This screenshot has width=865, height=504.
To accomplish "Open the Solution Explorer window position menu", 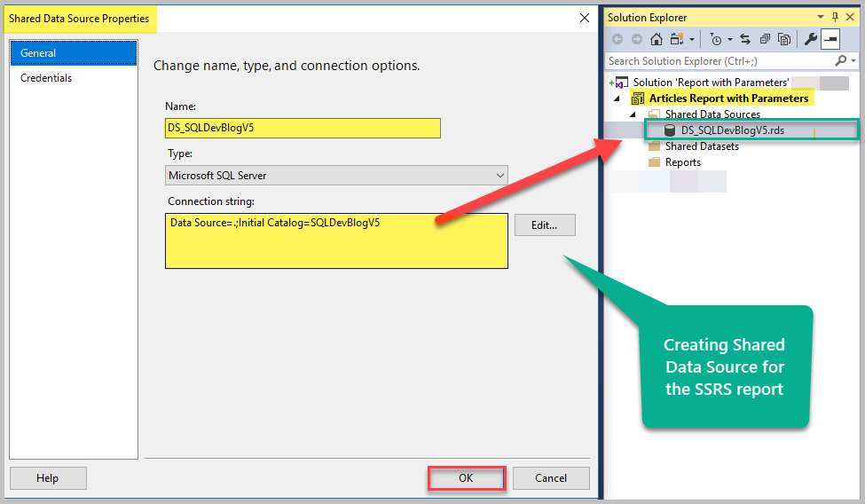I will [821, 17].
